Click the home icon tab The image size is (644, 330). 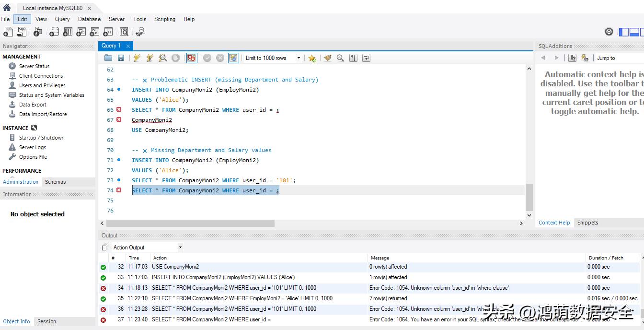[7, 8]
